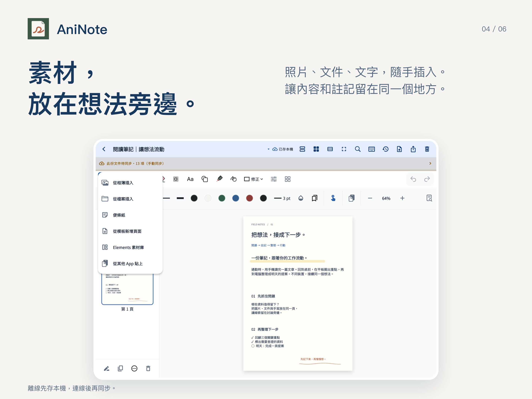The width and height of the screenshot is (532, 399).
Task: Go back with the back arrow
Action: (104, 149)
